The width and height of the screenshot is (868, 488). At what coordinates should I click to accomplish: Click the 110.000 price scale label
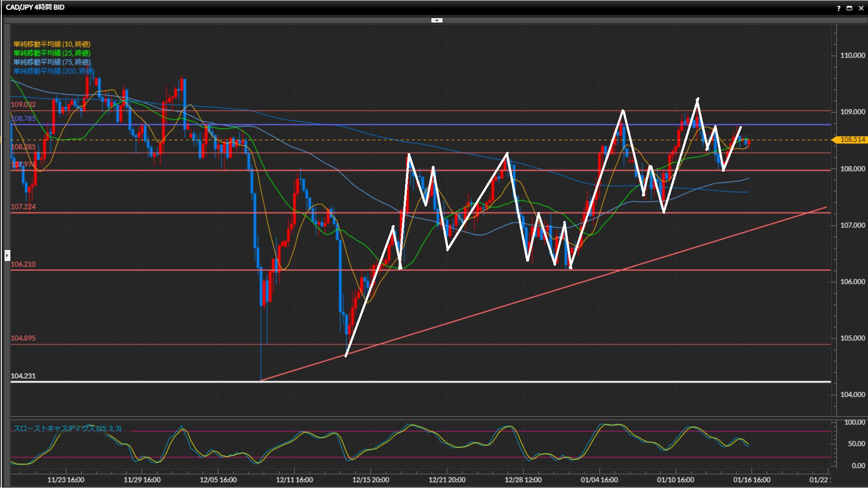[x=852, y=55]
